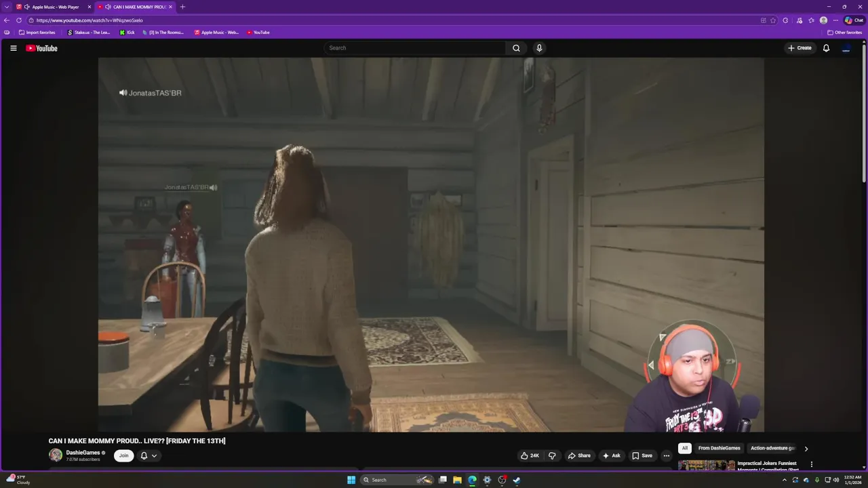
Task: Open Other favorites folder
Action: click(845, 33)
